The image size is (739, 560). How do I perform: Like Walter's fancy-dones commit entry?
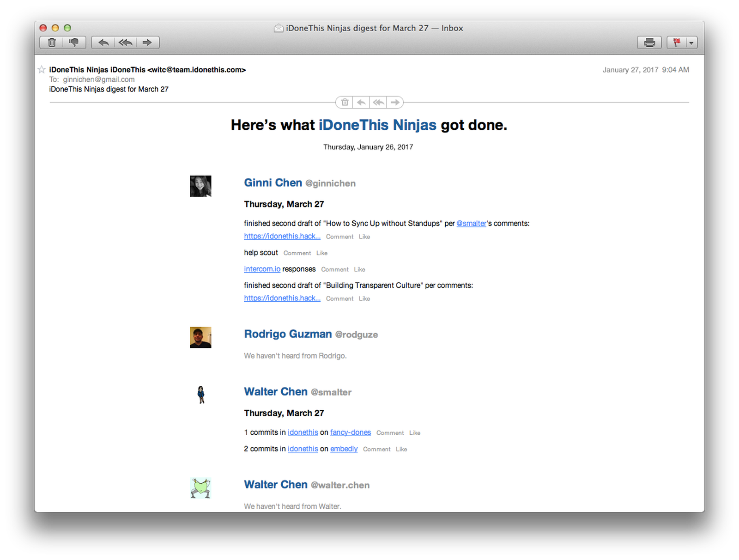click(414, 432)
